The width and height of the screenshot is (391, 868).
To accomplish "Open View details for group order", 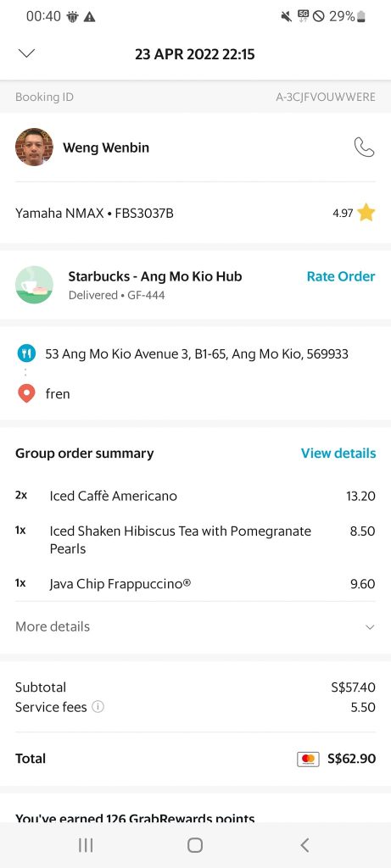I will click(338, 453).
